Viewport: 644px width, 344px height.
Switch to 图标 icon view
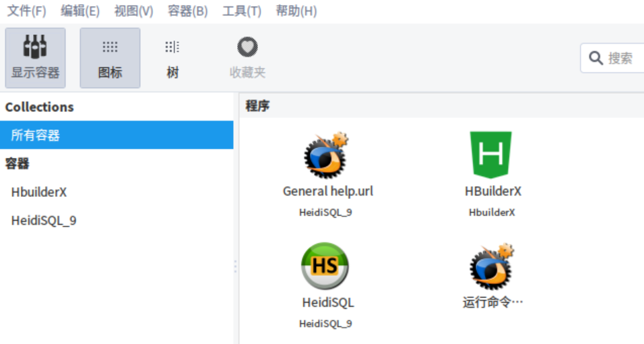tap(110, 58)
